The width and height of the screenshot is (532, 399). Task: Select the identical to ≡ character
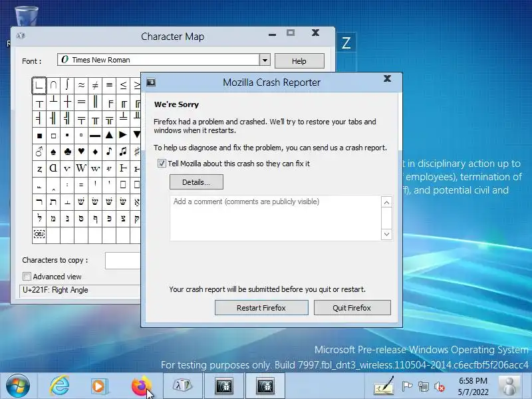coord(109,85)
